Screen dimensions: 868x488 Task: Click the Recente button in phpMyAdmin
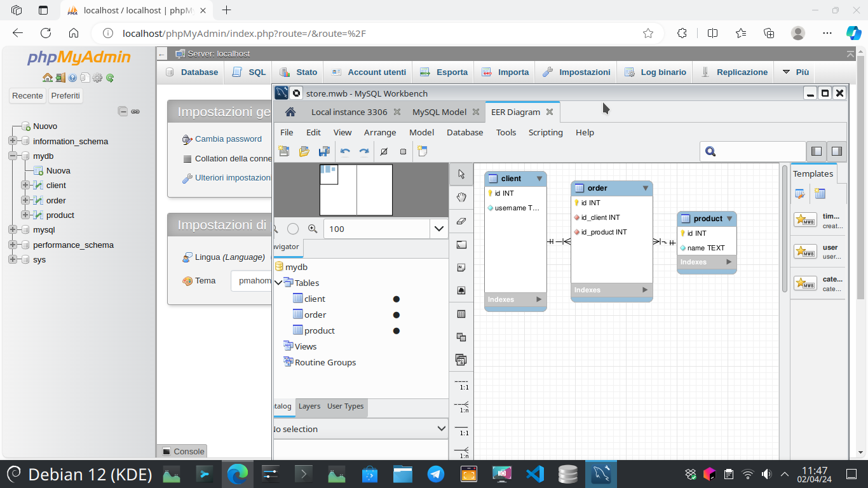[27, 96]
